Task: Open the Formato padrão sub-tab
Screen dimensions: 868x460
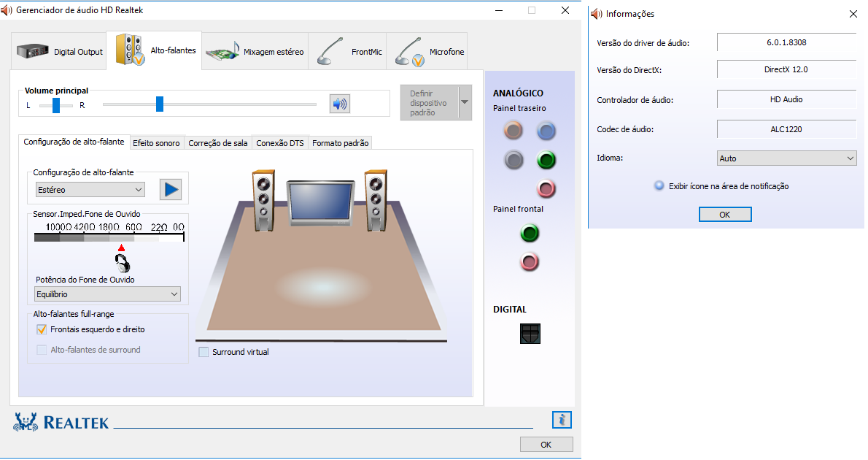Action: pos(341,143)
